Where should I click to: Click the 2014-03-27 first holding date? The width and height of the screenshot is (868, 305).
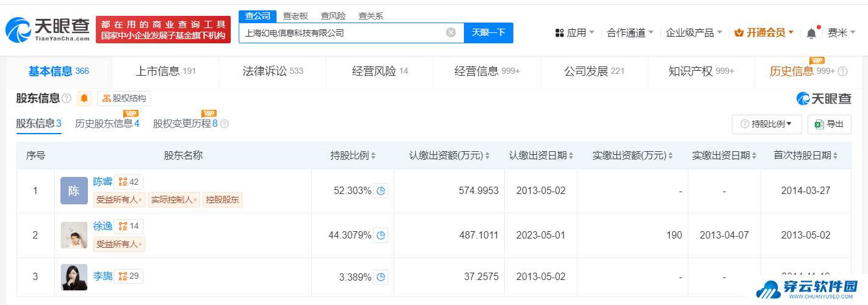pyautogui.click(x=806, y=190)
